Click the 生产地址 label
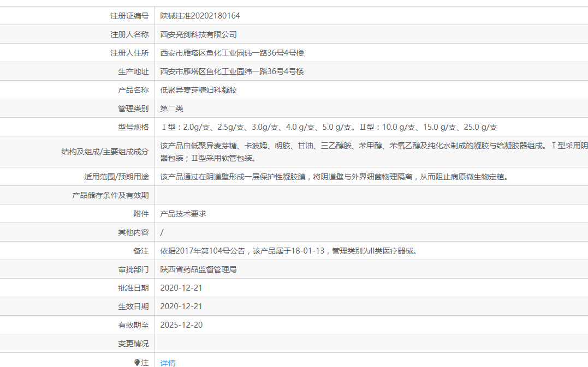Viewport: 588px width, 367px height. point(133,71)
